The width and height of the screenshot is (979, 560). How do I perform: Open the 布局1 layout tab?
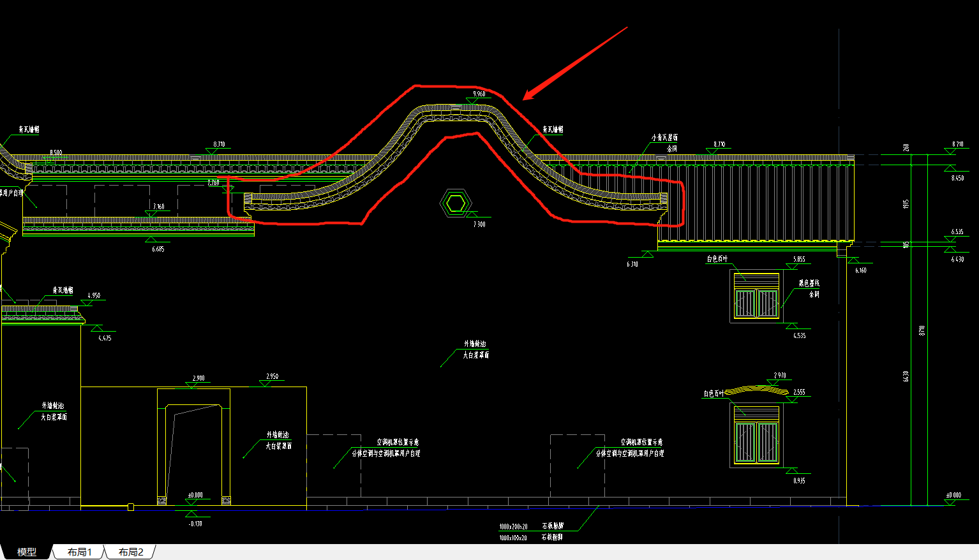click(80, 552)
